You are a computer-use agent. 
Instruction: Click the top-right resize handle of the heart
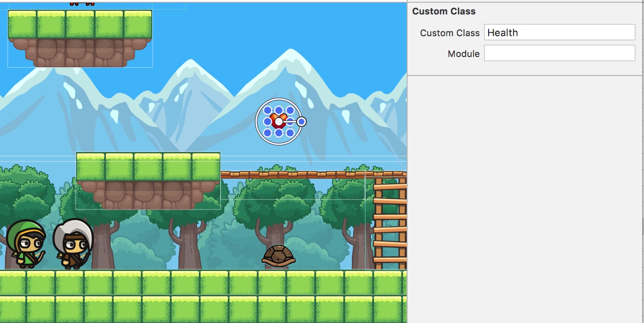(290, 110)
